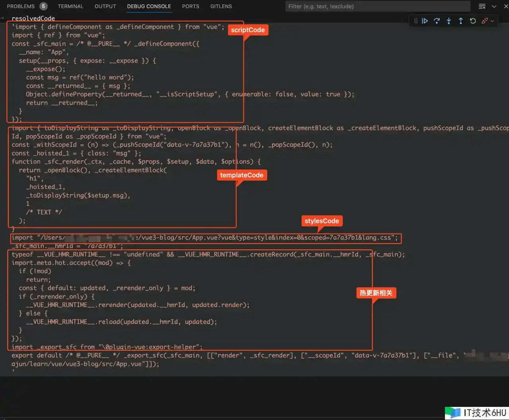509x420 pixels.
Task: Collapse the panel using the chevron
Action: click(x=494, y=6)
